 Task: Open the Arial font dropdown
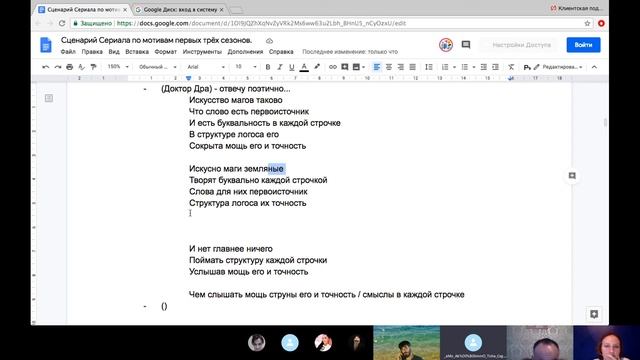tap(206, 67)
